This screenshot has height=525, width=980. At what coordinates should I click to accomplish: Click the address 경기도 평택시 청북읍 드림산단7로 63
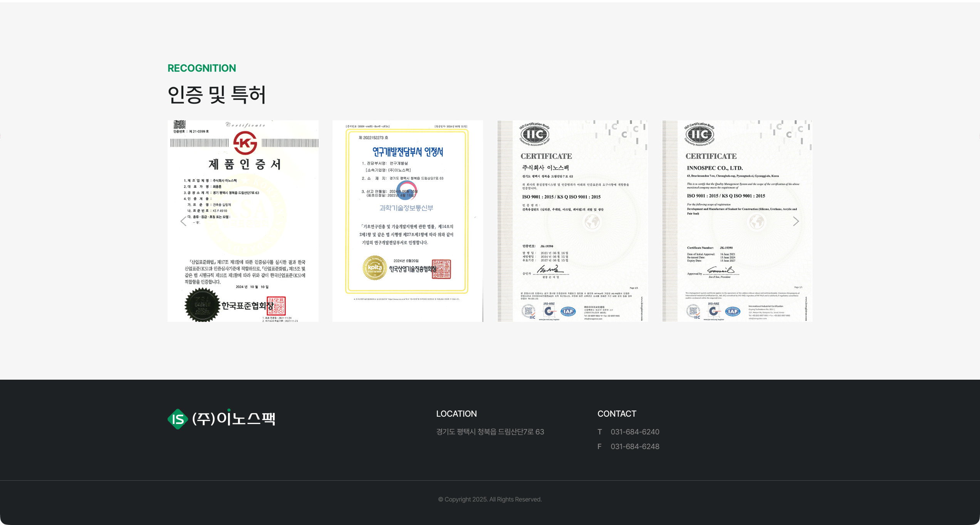[x=490, y=432]
